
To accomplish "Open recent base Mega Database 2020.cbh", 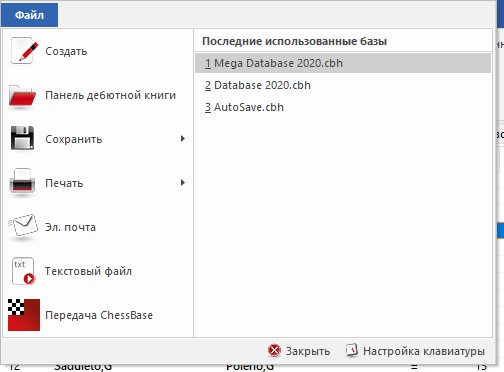I will point(343,63).
